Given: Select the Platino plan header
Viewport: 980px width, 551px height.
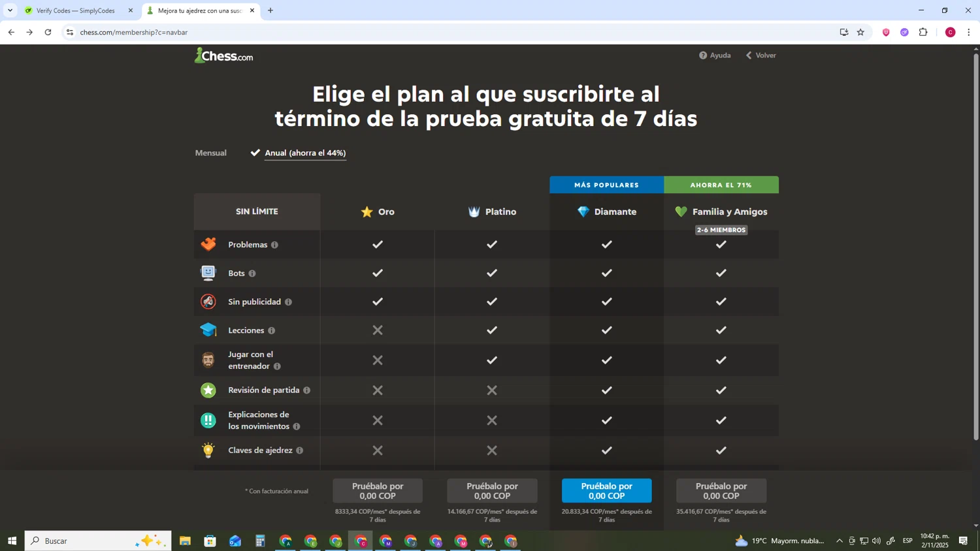Looking at the screenshot, I should [x=492, y=212].
